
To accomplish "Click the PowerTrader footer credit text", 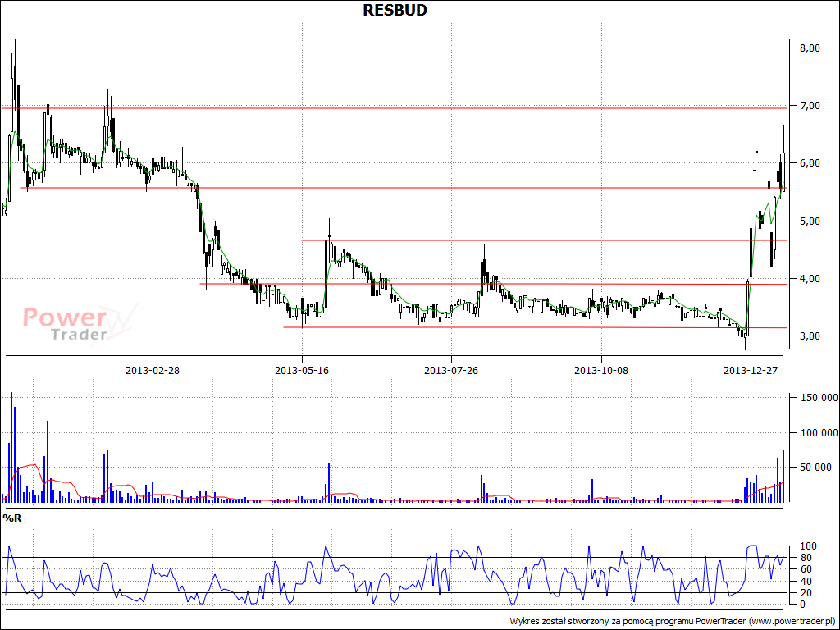I will tap(674, 622).
